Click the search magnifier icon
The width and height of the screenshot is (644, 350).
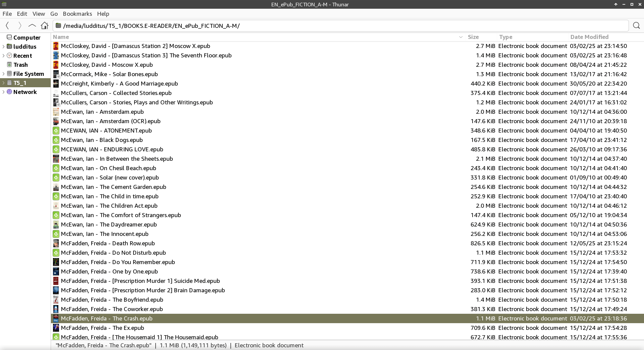tap(636, 26)
